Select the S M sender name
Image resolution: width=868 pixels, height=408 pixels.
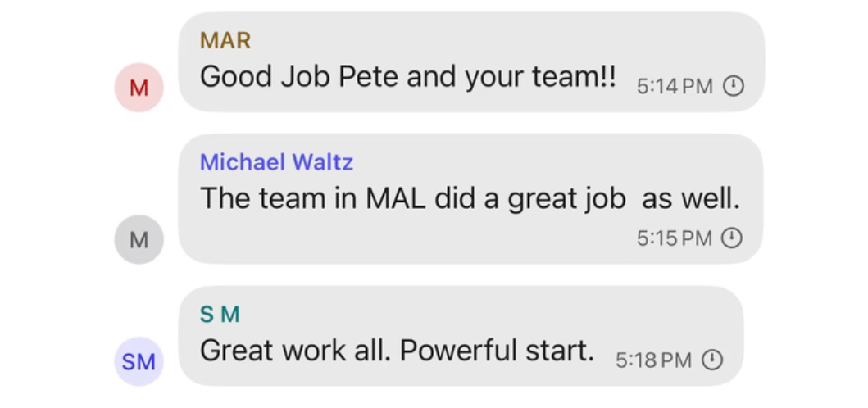[x=220, y=314]
